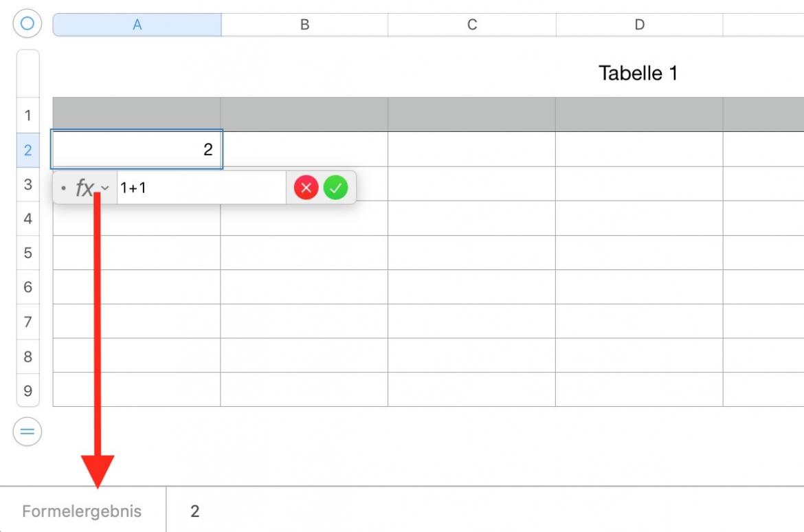Image resolution: width=804 pixels, height=532 pixels.
Task: Click cell A2 showing value 2
Action: point(137,149)
